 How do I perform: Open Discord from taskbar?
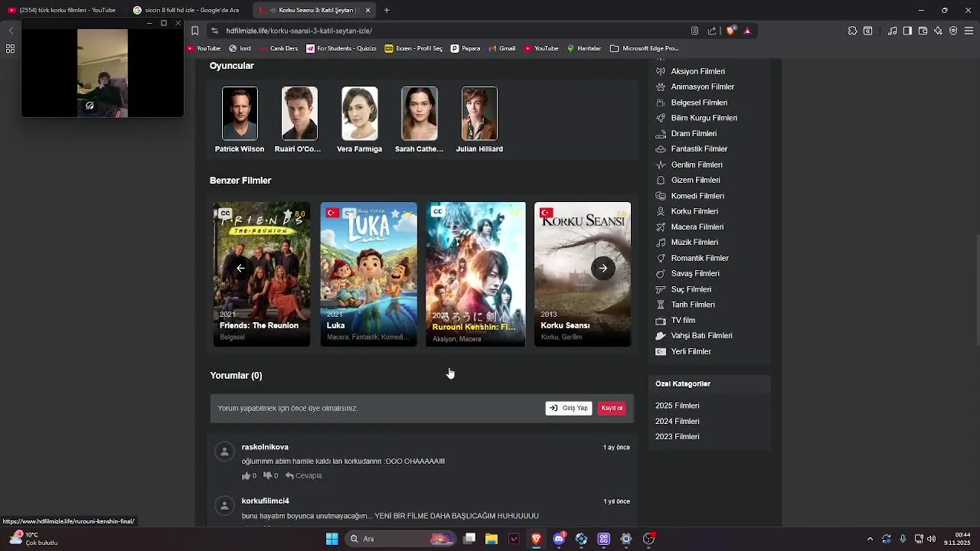point(559,539)
